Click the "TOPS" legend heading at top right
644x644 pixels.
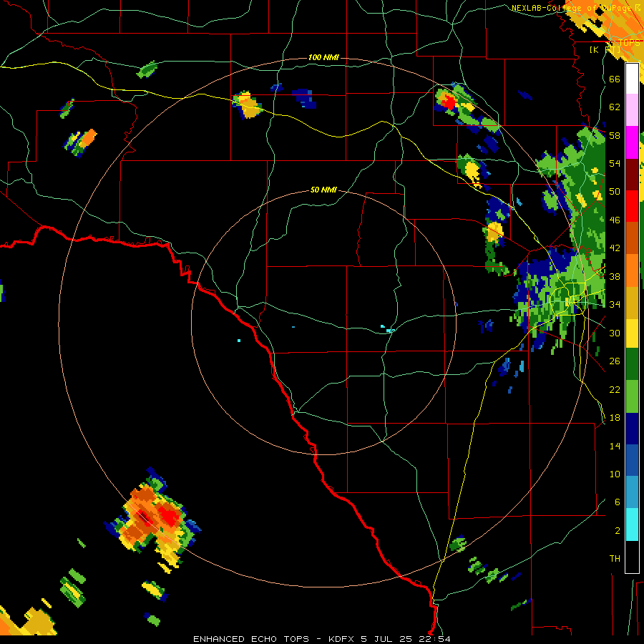click(x=629, y=43)
